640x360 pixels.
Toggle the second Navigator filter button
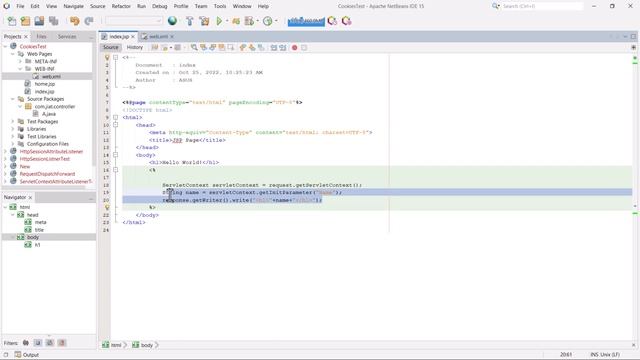pos(38,343)
